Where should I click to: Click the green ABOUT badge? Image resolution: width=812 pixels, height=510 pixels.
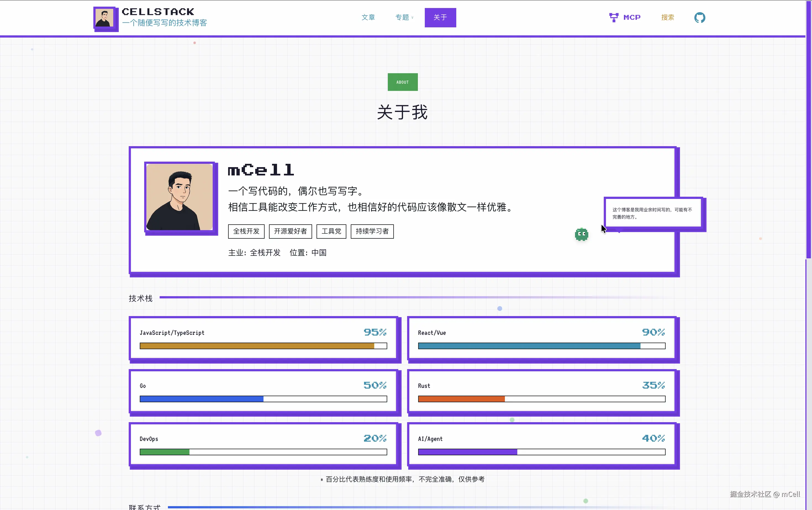coord(402,82)
